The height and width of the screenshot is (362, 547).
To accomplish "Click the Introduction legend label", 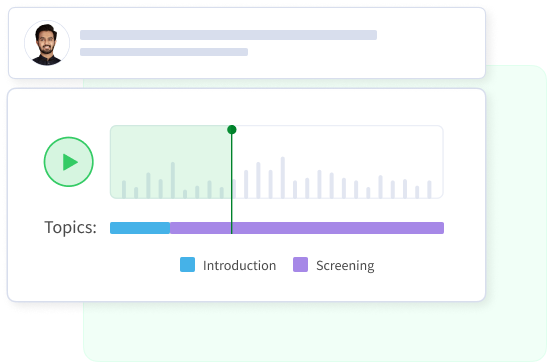I will pos(239,265).
